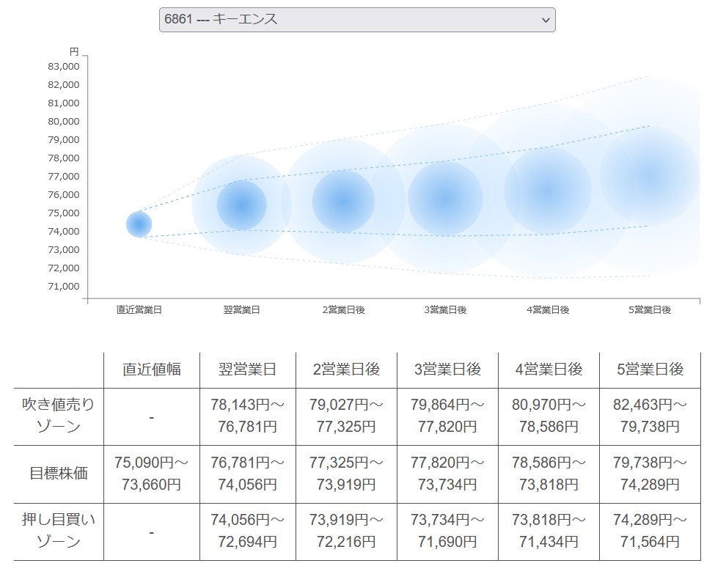This screenshot has width=715, height=588.
Task: Click cell 79,738円～74,289円
Action: 650,473
